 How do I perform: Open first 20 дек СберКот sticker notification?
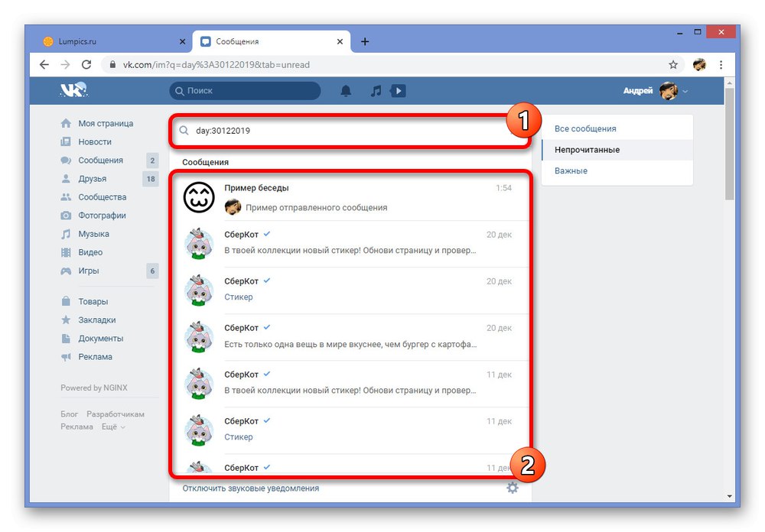pos(350,244)
